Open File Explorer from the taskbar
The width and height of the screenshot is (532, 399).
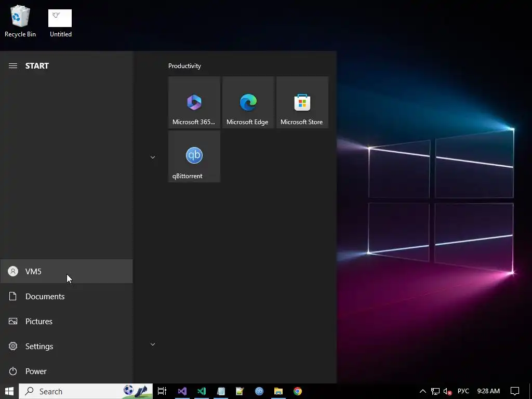pyautogui.click(x=278, y=391)
